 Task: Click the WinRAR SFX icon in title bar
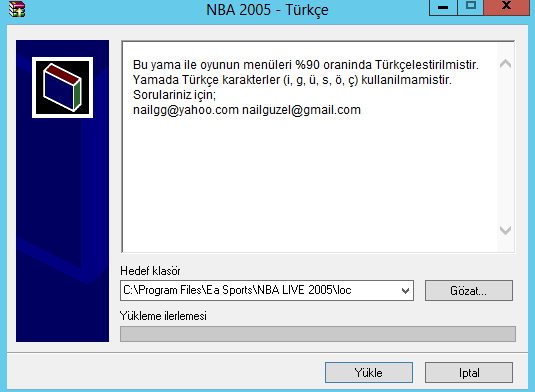pos(17,9)
